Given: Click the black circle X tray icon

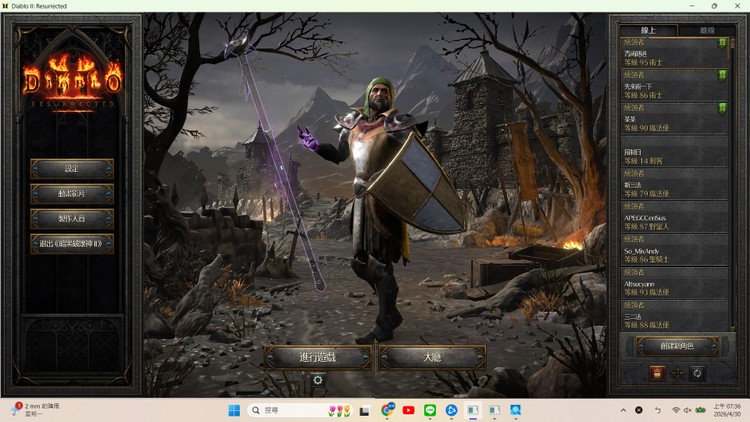Looking at the screenshot, I should [639, 410].
